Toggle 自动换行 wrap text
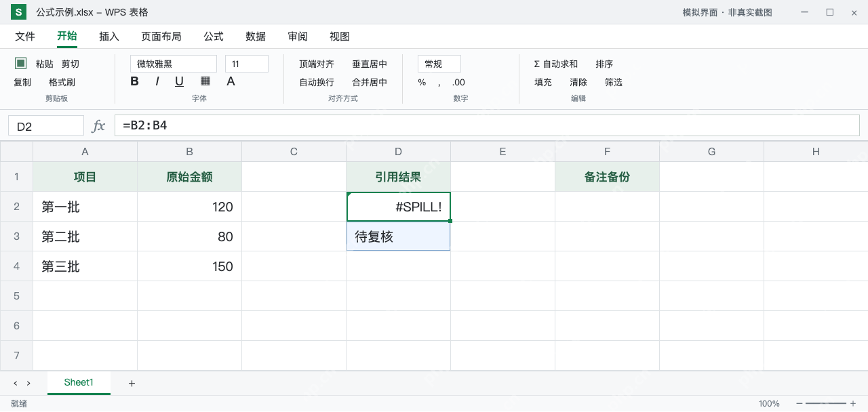 317,82
